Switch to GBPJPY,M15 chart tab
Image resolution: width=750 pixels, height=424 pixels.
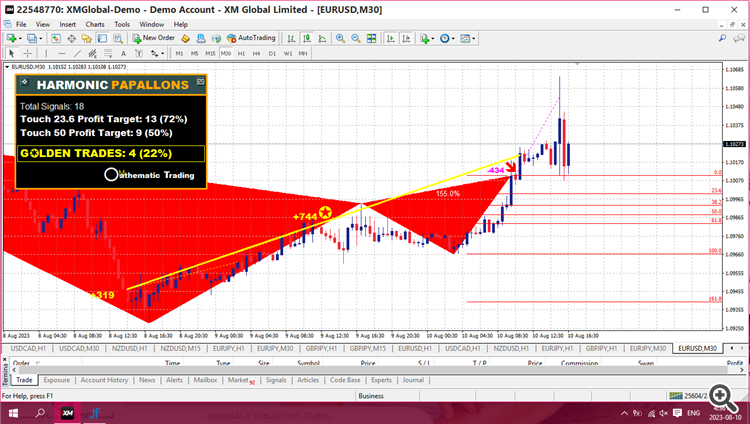(367, 348)
